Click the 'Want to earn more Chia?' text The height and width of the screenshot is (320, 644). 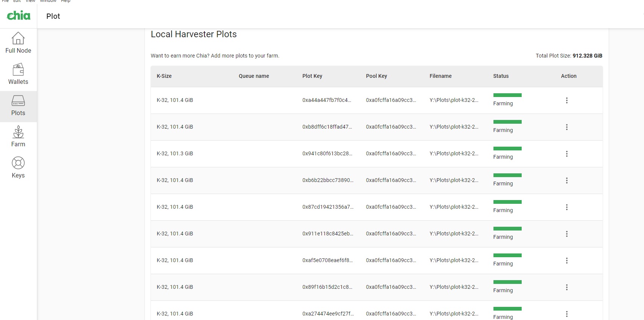coord(215,56)
